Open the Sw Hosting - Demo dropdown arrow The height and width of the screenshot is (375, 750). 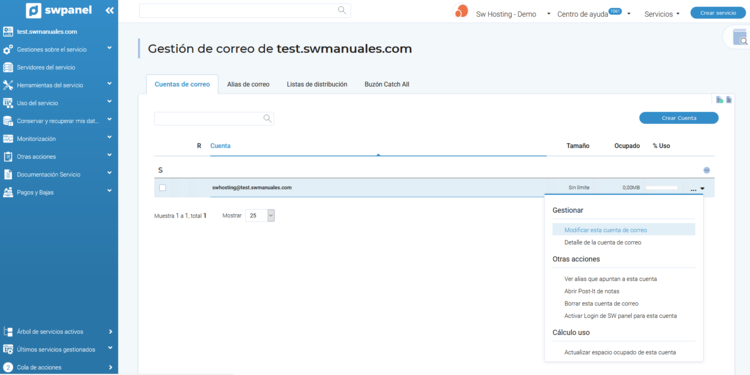tap(548, 14)
